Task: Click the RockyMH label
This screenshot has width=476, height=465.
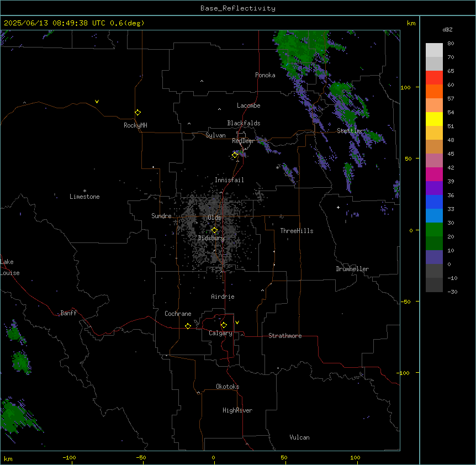Action: 135,125
